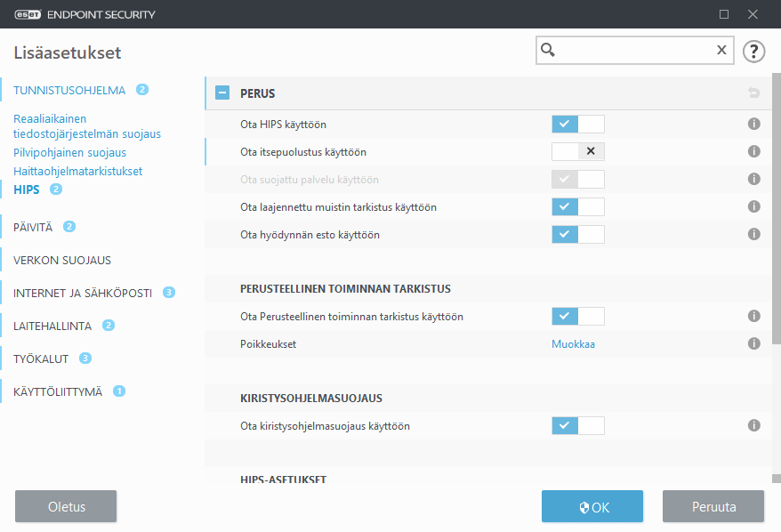Toggle Perusteellinen toiminnan tarkistus käyttöön switch
781x532 pixels.
(x=578, y=317)
